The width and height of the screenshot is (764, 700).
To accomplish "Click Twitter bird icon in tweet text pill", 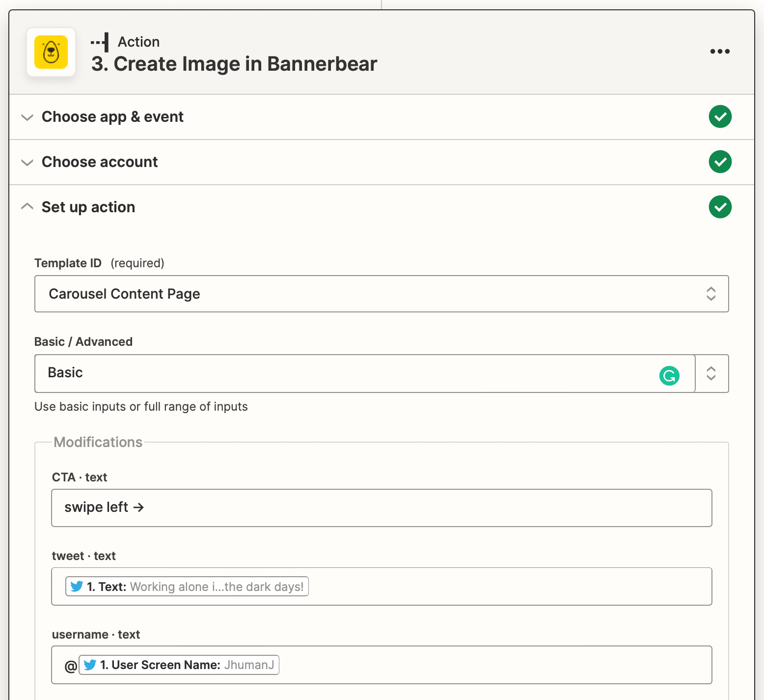I will click(x=77, y=587).
